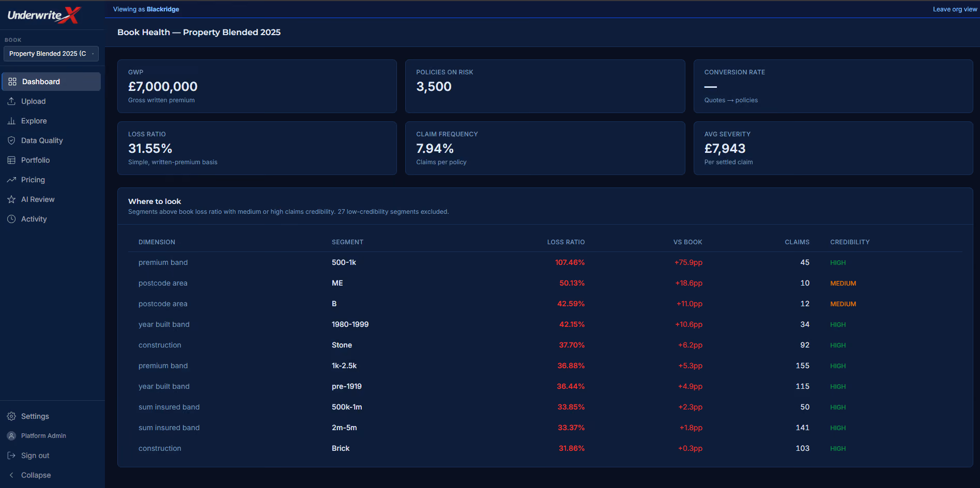
Task: Open the Upload page
Action: (x=51, y=101)
